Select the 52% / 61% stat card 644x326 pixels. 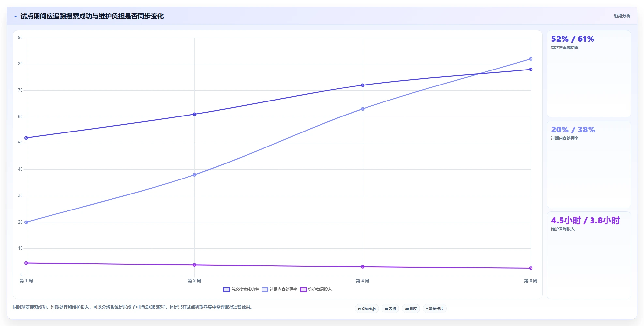pyautogui.click(x=589, y=74)
